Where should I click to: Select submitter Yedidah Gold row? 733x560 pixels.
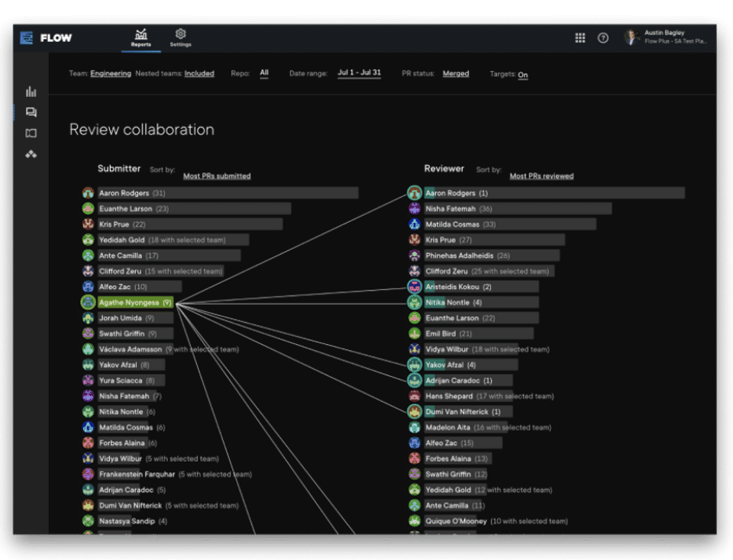click(173, 240)
